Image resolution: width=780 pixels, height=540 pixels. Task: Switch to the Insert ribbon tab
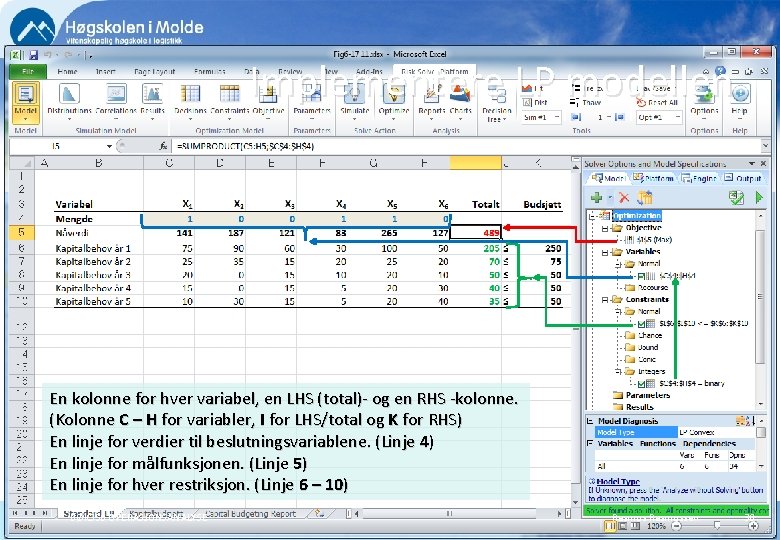(105, 72)
